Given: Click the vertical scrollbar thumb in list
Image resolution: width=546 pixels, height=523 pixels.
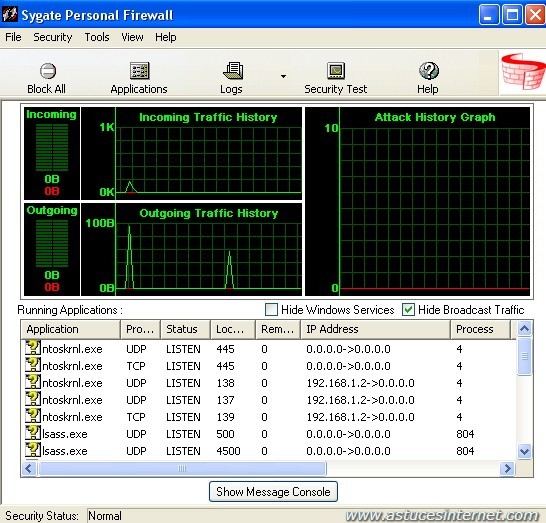Looking at the screenshot, I should coord(524,356).
